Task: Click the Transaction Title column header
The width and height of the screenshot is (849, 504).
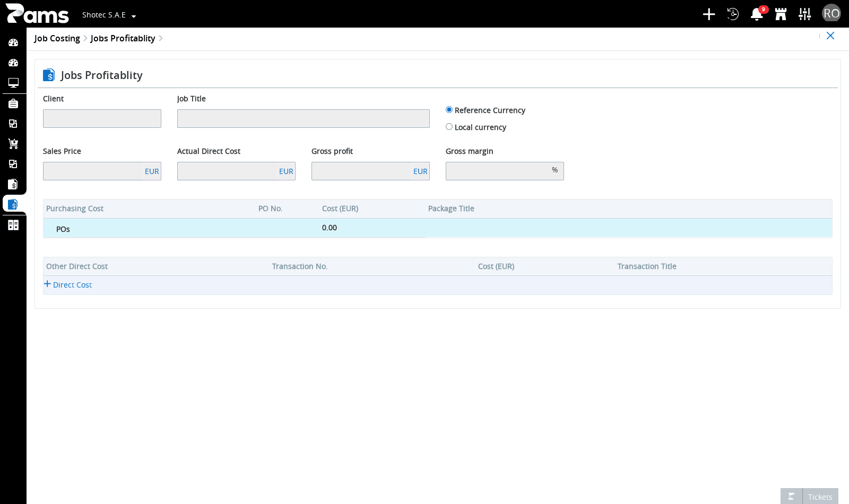Action: (x=647, y=266)
